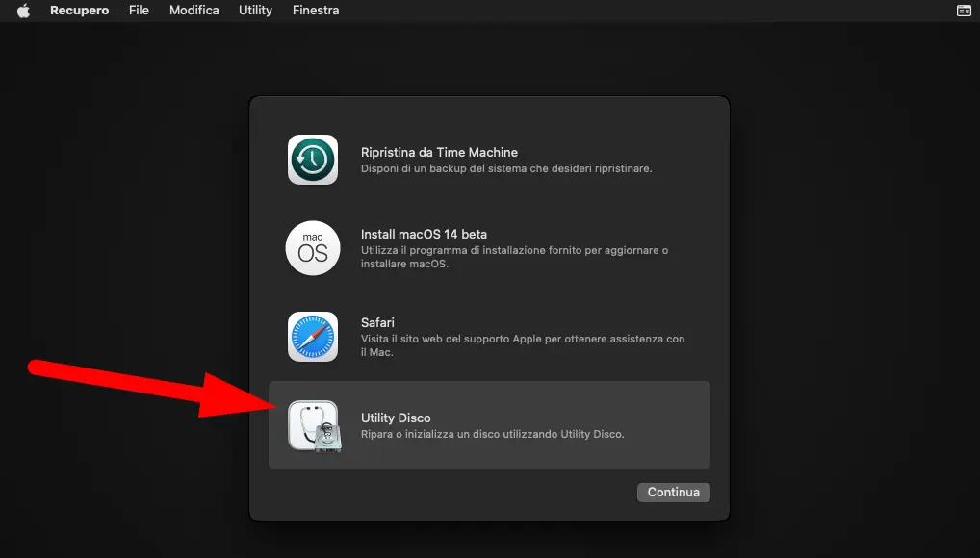
Task: Click description "Visita il sito web del supporto Apple"
Action: click(523, 345)
